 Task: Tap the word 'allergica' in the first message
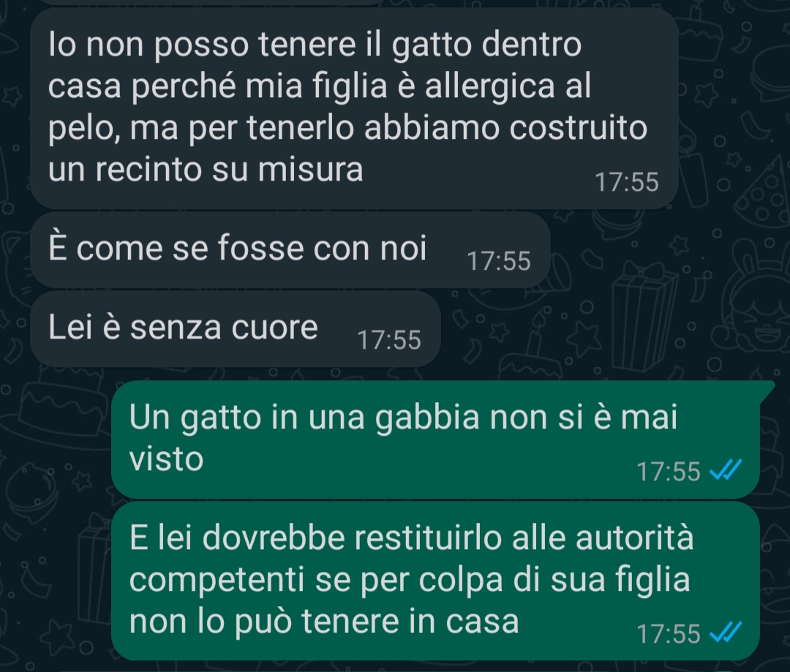pos(489,86)
